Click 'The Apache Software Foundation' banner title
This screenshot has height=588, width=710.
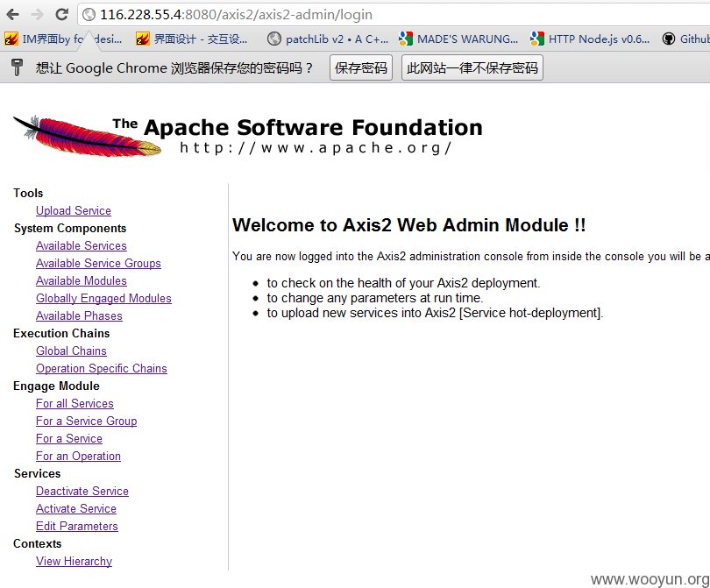pos(297,127)
